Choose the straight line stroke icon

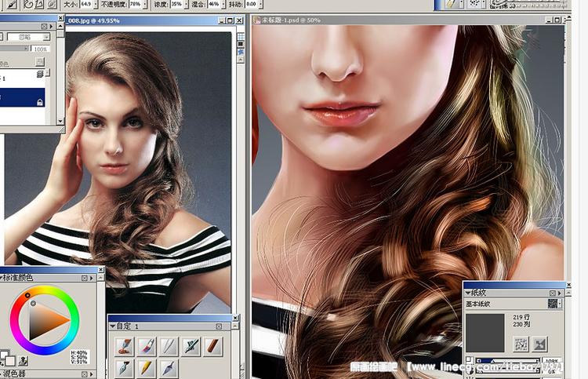pos(39,4)
